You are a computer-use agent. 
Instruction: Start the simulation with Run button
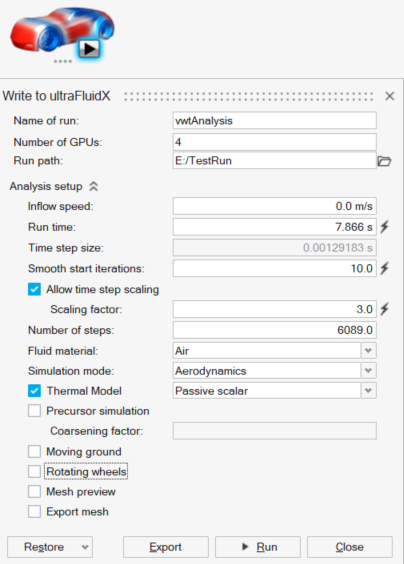point(258,547)
